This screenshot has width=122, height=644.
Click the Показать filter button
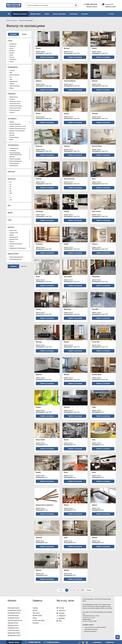click(13, 266)
